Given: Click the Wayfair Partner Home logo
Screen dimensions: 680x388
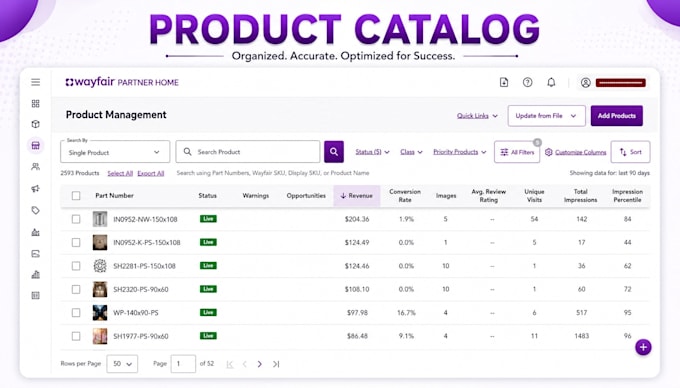Looking at the screenshot, I should (122, 82).
